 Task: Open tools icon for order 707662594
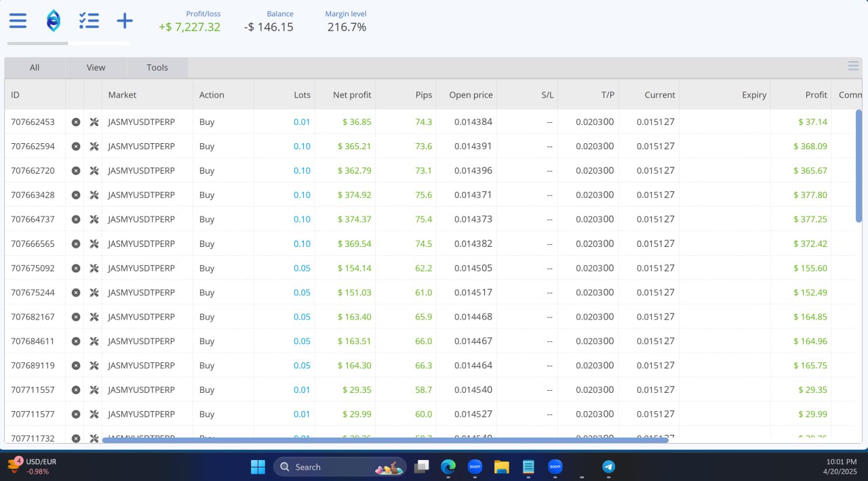94,147
